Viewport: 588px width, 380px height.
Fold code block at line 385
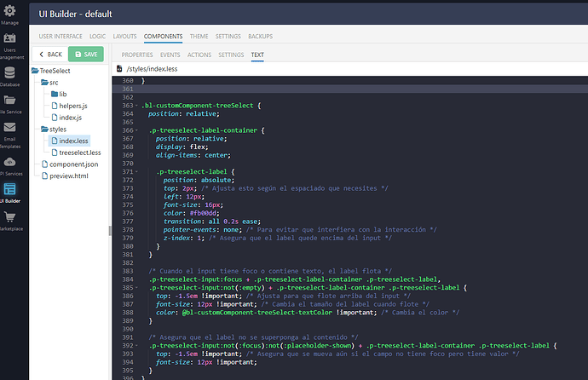pyautogui.click(x=136, y=288)
